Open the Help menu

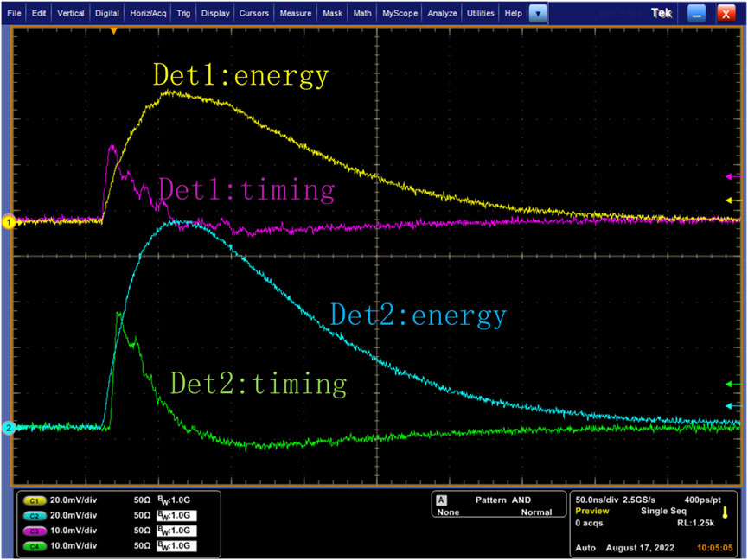(x=514, y=13)
